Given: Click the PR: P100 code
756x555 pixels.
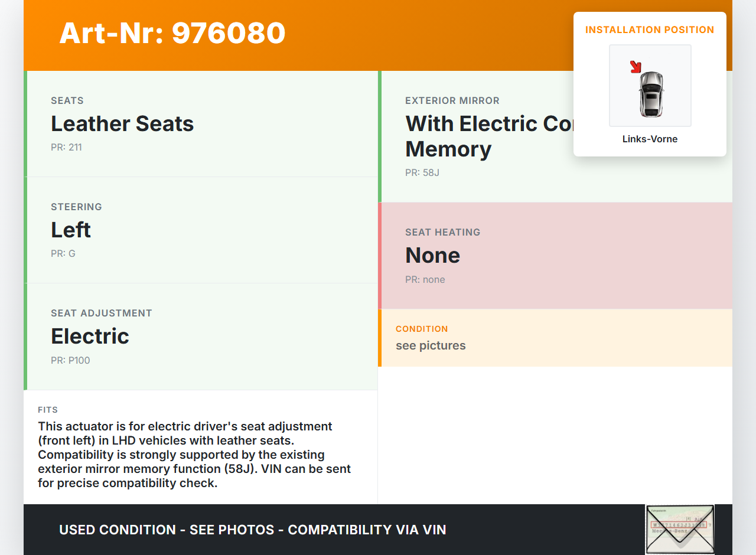Looking at the screenshot, I should [70, 360].
